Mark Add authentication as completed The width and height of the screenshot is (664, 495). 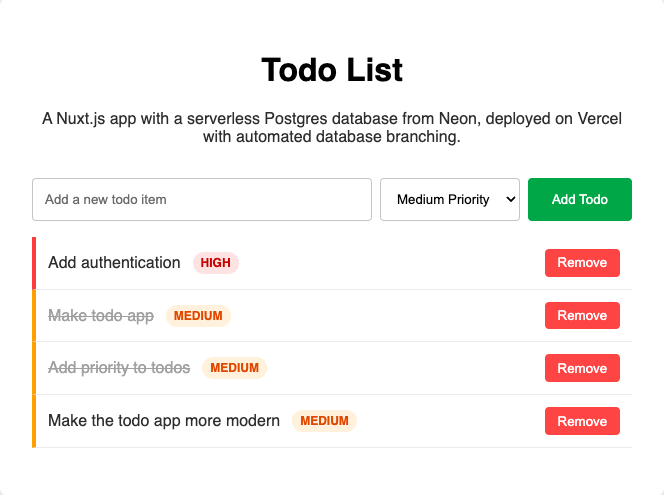[114, 263]
